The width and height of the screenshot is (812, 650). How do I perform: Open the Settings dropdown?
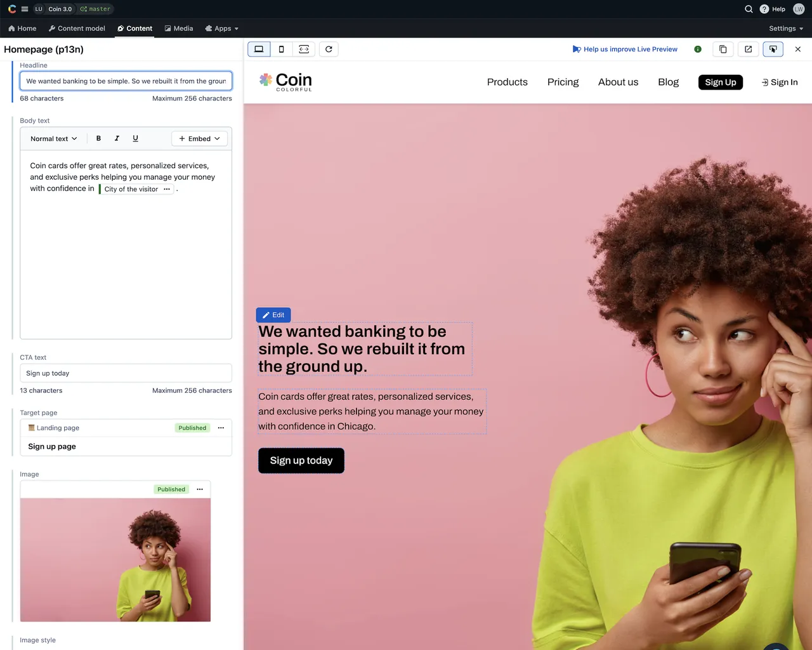tap(786, 29)
